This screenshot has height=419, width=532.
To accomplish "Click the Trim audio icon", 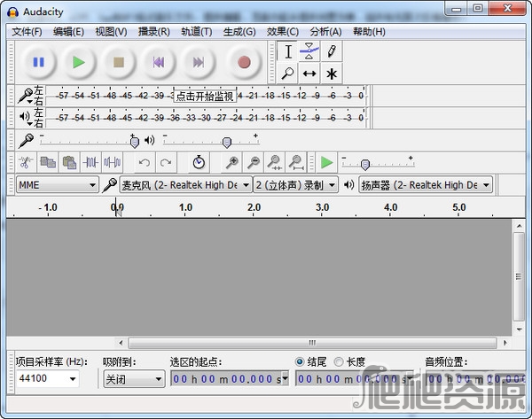I will tap(91, 163).
